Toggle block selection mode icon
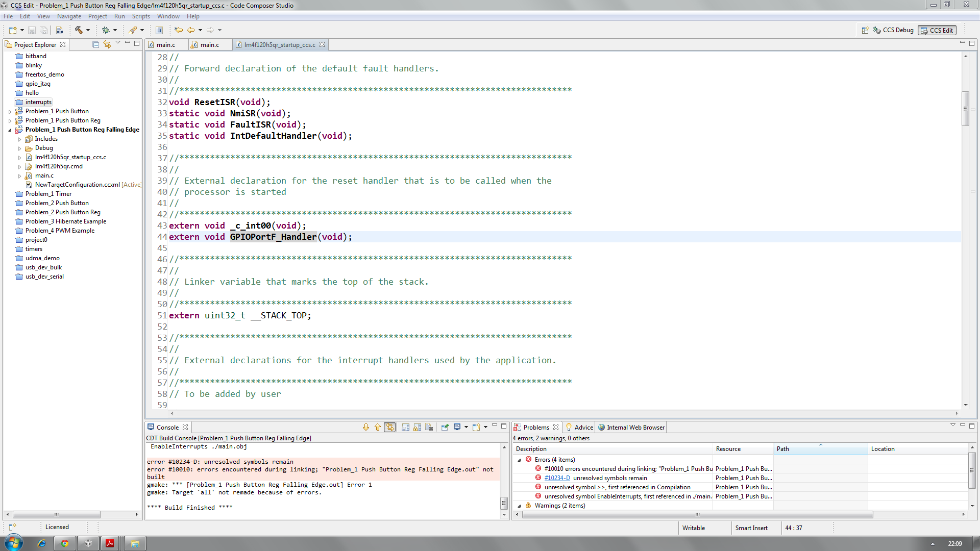Screen dimensions: 980x551 tap(159, 30)
